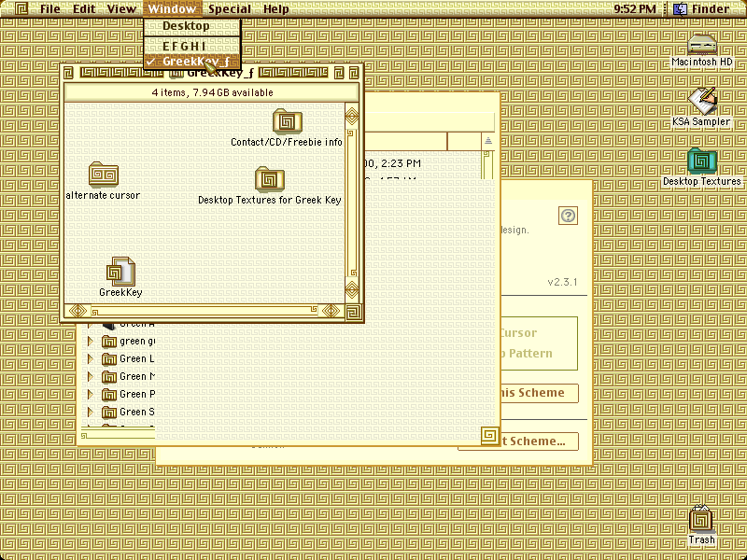Open the File menu

coord(50,9)
